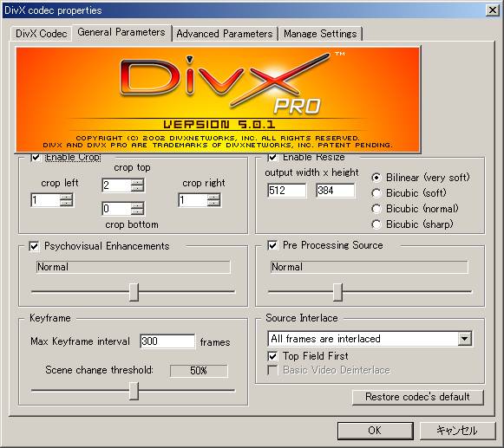Screen dimensions: 504x448
Task: Select Bicubic (soft) resize filter
Action: (376, 193)
